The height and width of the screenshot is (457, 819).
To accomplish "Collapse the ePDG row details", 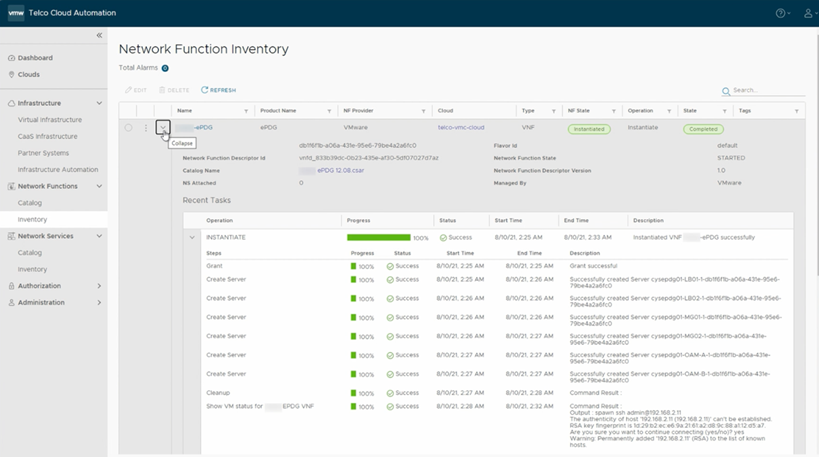I will [163, 128].
